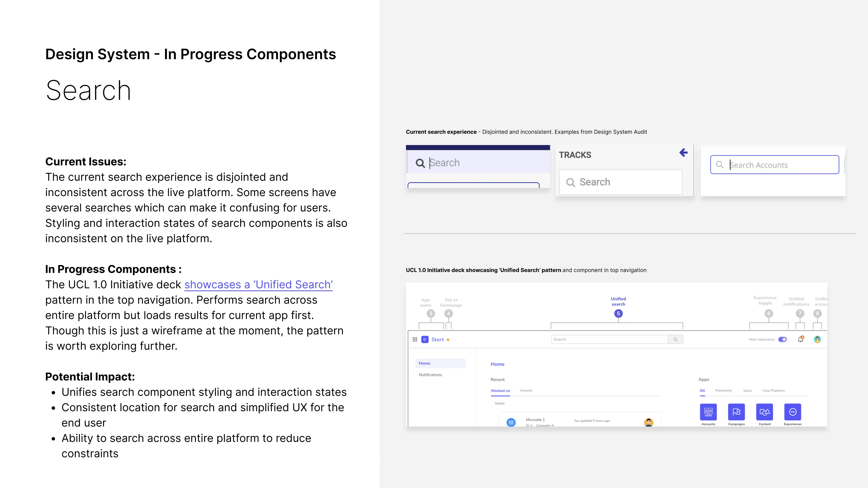The width and height of the screenshot is (868, 488).
Task: Click the "UCL 1.0 Initiative deck showcasing" caption
Action: click(483, 270)
